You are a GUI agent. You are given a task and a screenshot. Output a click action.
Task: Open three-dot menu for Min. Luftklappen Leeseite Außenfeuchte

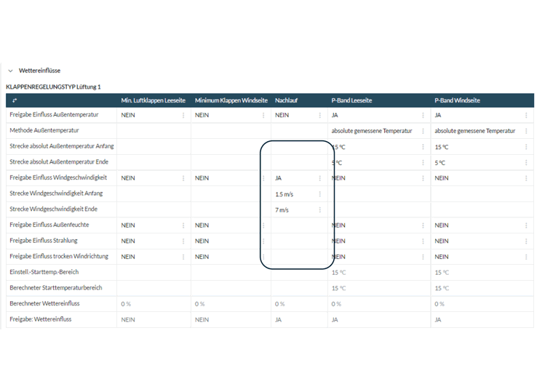[183, 225]
